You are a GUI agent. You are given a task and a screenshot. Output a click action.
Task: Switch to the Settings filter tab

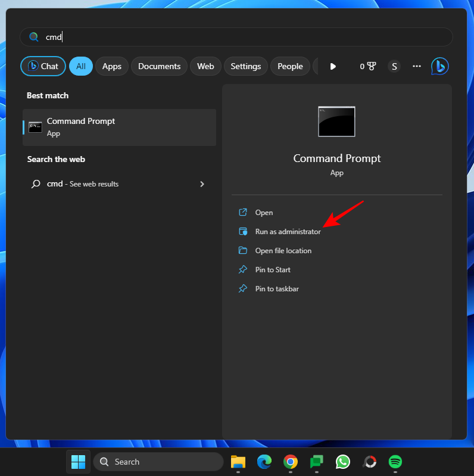click(x=245, y=66)
